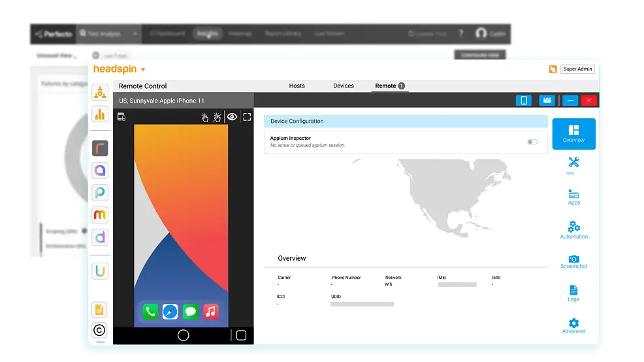Switch to the Hosts tab

(x=297, y=86)
